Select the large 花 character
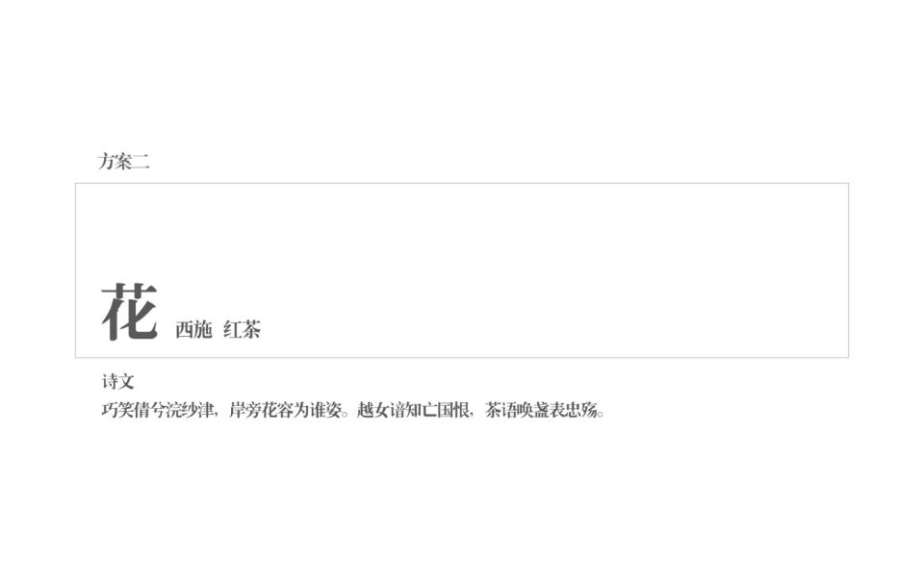 coord(130,311)
